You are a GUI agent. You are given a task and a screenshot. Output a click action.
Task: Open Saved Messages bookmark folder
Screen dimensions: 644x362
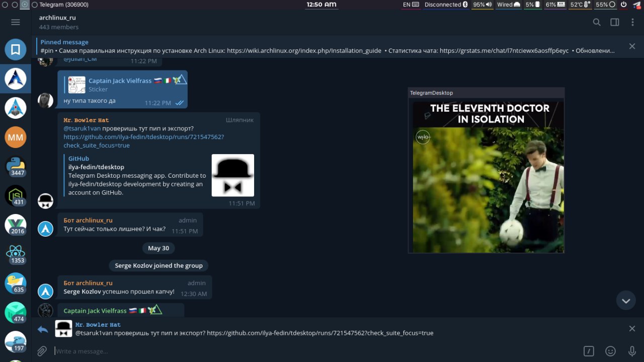(x=16, y=49)
